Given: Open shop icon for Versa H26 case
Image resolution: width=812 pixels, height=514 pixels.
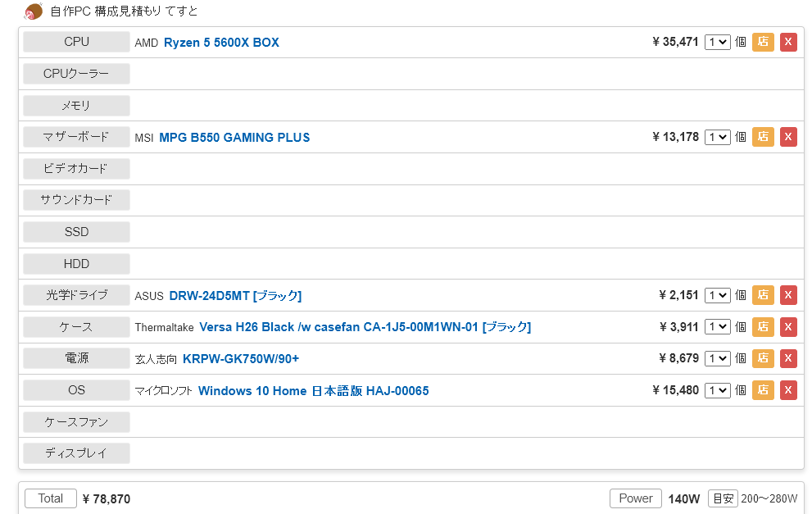Looking at the screenshot, I should point(763,327).
